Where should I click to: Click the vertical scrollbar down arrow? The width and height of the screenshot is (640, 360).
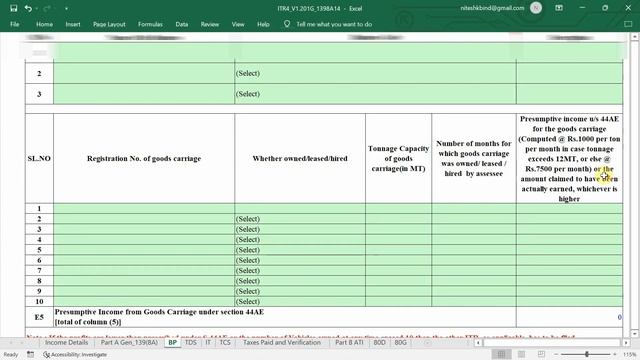tap(634, 333)
